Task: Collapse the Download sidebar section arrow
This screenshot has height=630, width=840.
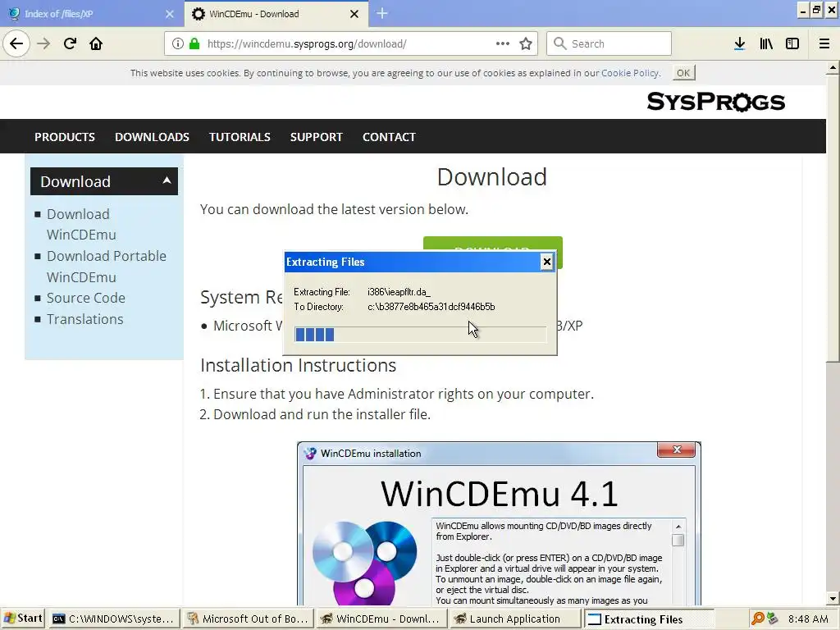Action: pos(167,180)
